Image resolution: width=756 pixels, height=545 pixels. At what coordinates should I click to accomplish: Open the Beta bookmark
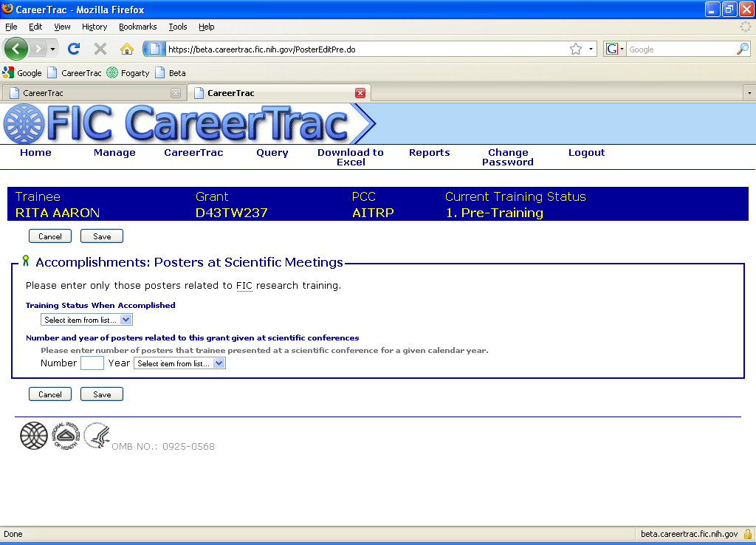tap(171, 73)
